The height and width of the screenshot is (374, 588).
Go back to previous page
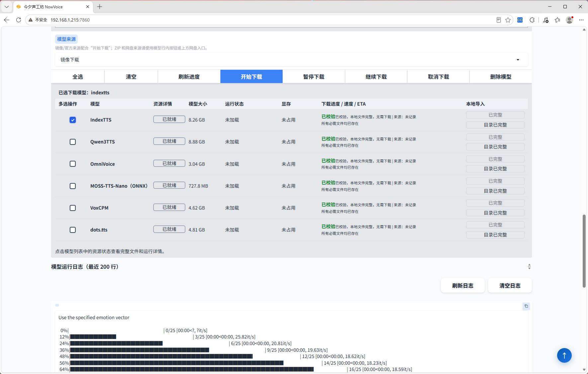pyautogui.click(x=7, y=20)
